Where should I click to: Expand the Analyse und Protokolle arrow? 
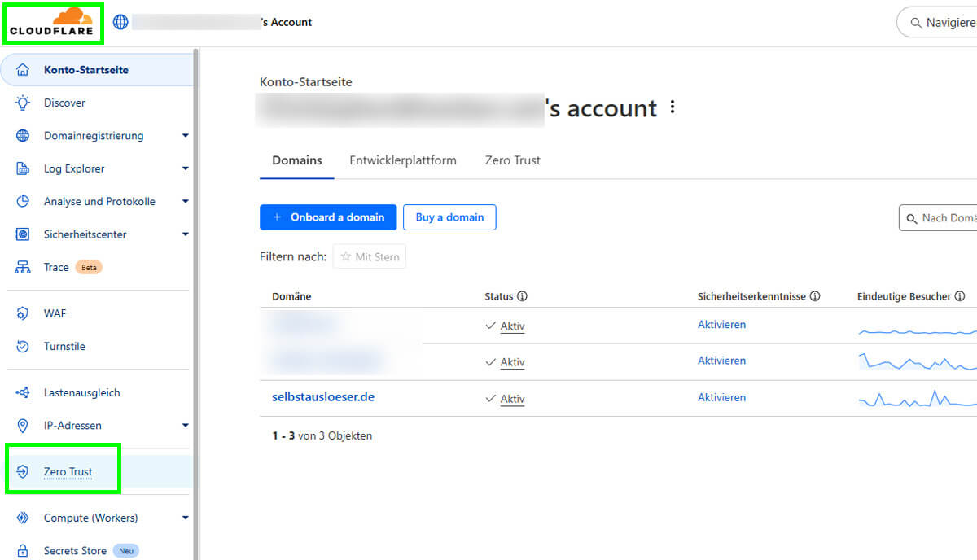click(185, 201)
